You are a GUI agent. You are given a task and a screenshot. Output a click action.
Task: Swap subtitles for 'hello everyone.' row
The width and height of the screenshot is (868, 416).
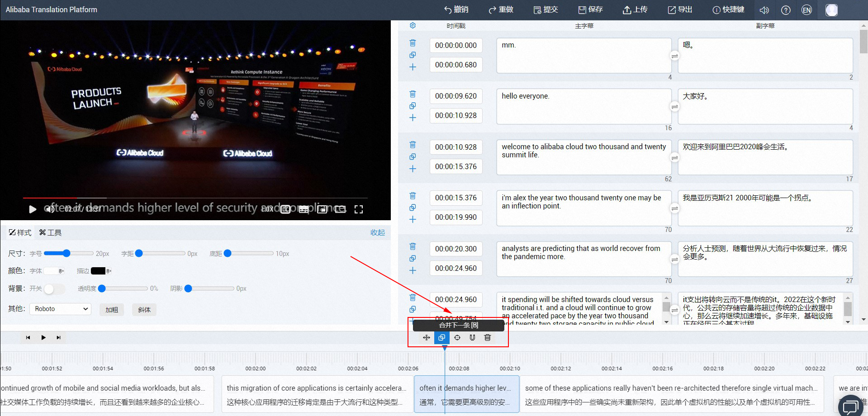(x=674, y=107)
